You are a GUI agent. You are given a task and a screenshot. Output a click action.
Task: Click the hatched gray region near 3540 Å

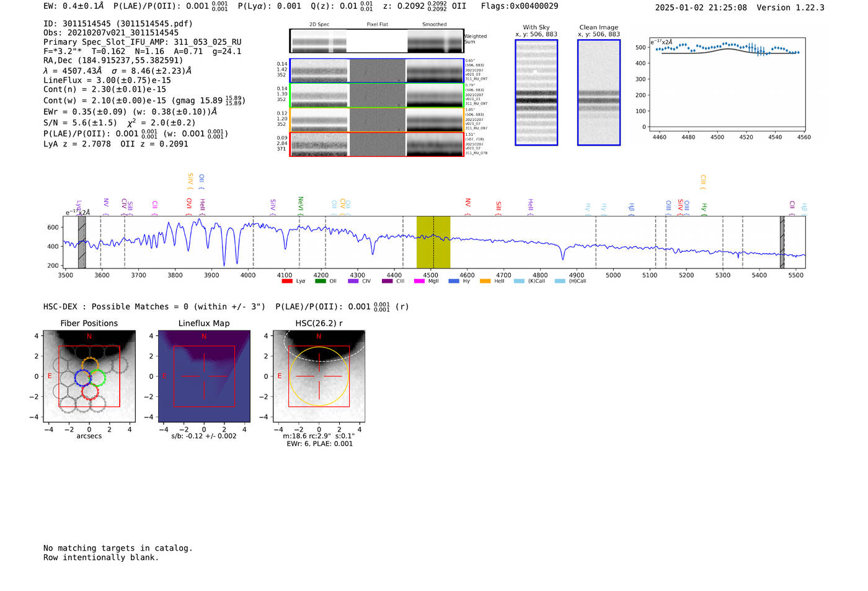click(82, 242)
